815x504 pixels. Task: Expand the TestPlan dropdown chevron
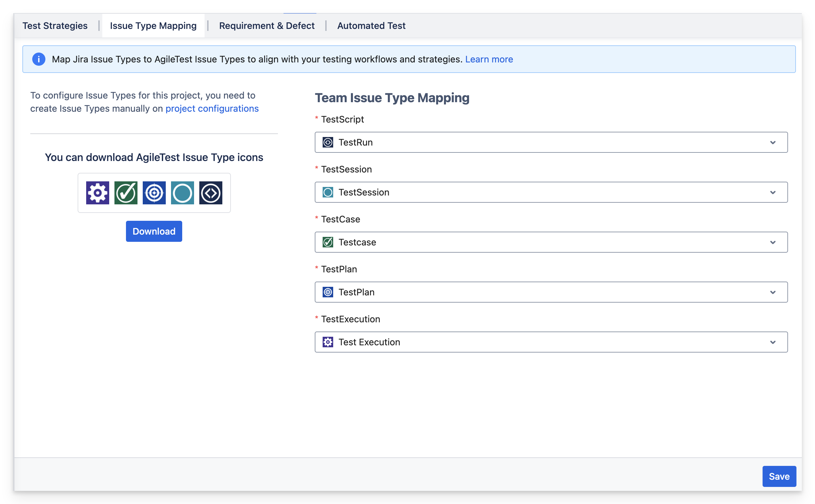coord(773,292)
